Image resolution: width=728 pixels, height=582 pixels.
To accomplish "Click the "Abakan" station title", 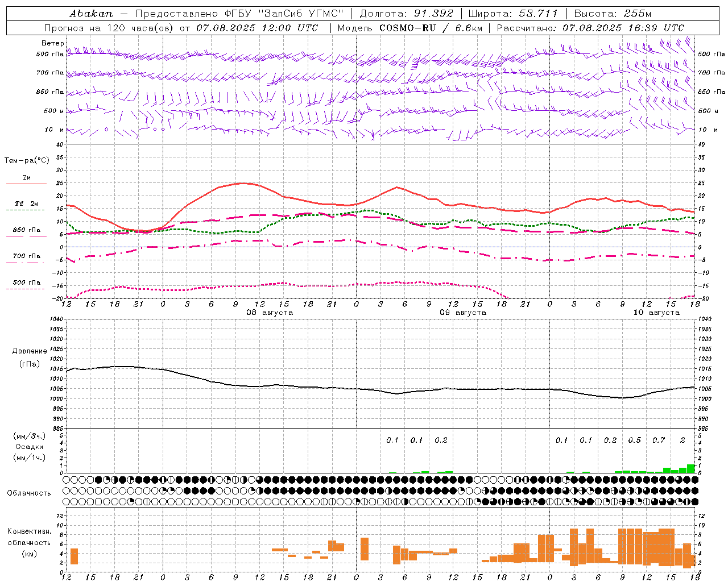I will [91, 14].
